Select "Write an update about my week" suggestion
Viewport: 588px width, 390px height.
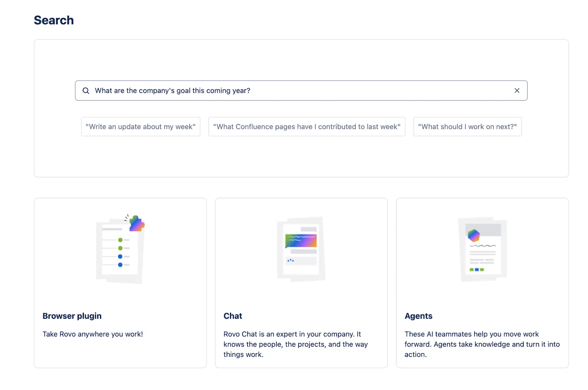[141, 127]
